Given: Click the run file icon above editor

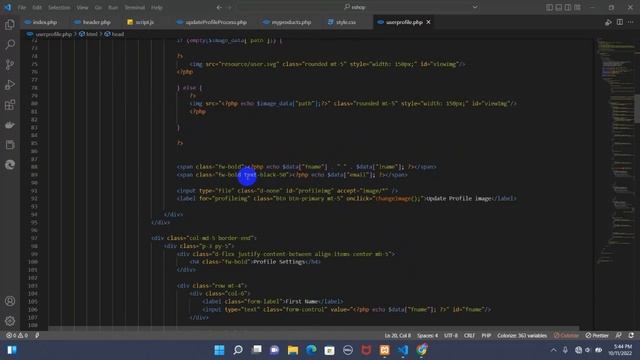Looking at the screenshot, I should click(x=608, y=22).
